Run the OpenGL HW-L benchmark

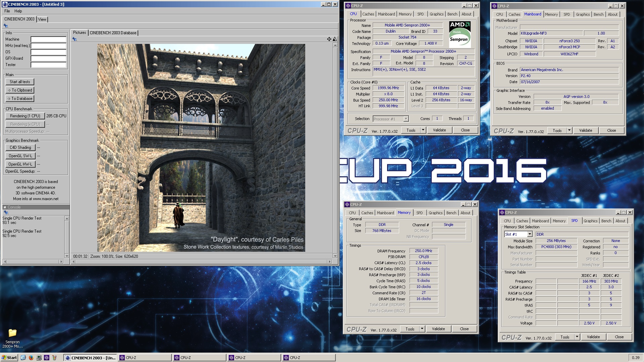pos(20,164)
